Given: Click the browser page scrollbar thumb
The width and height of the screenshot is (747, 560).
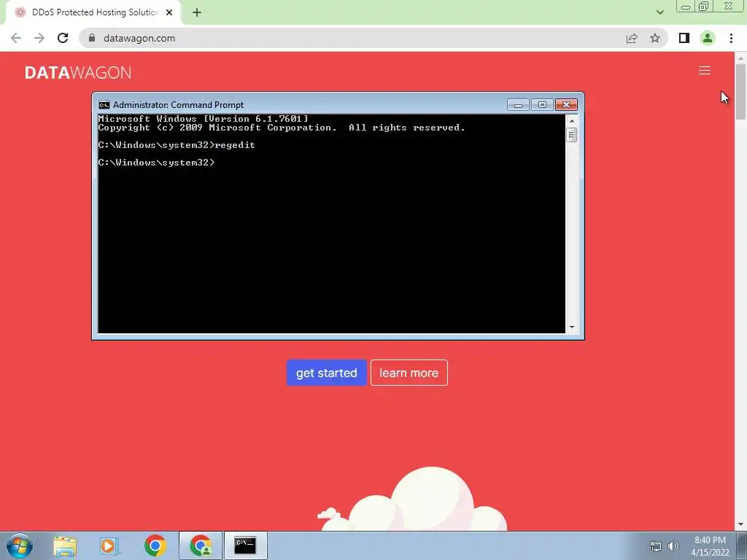Looking at the screenshot, I should coord(740,91).
